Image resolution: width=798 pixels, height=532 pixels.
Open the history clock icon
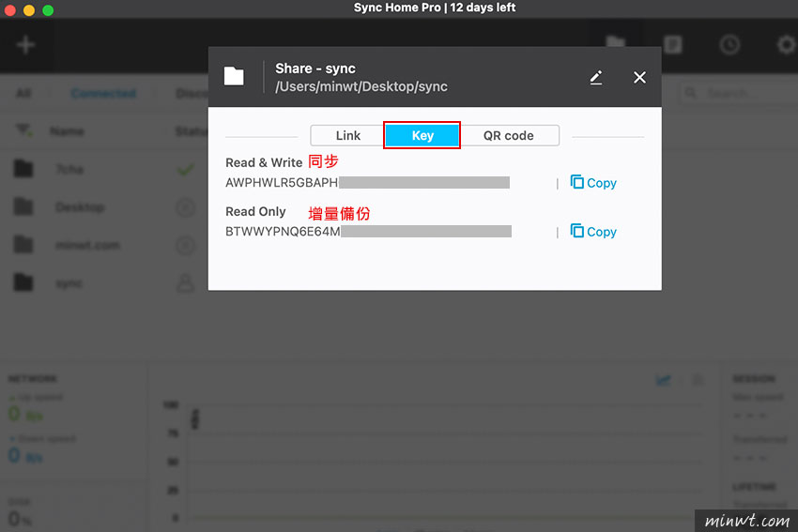729,45
